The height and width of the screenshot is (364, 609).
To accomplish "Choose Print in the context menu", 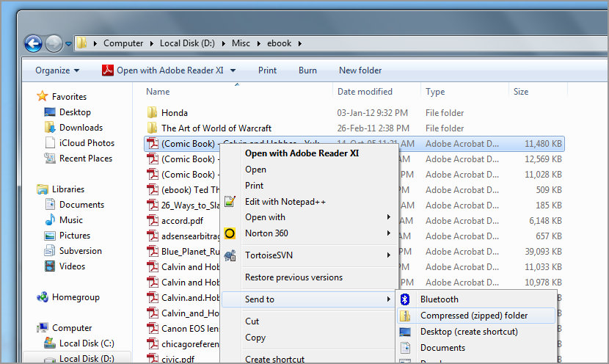I will pyautogui.click(x=254, y=186).
